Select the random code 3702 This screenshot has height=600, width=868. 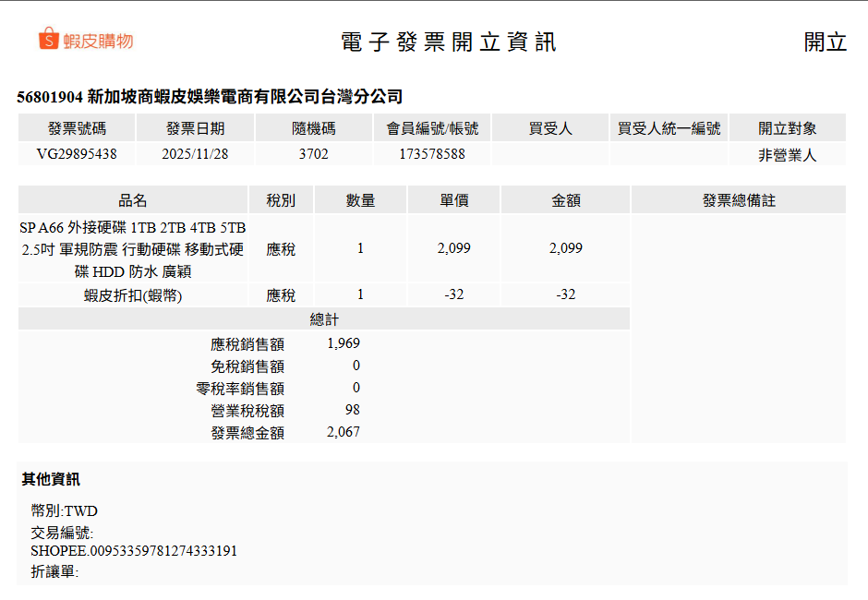[x=313, y=154]
